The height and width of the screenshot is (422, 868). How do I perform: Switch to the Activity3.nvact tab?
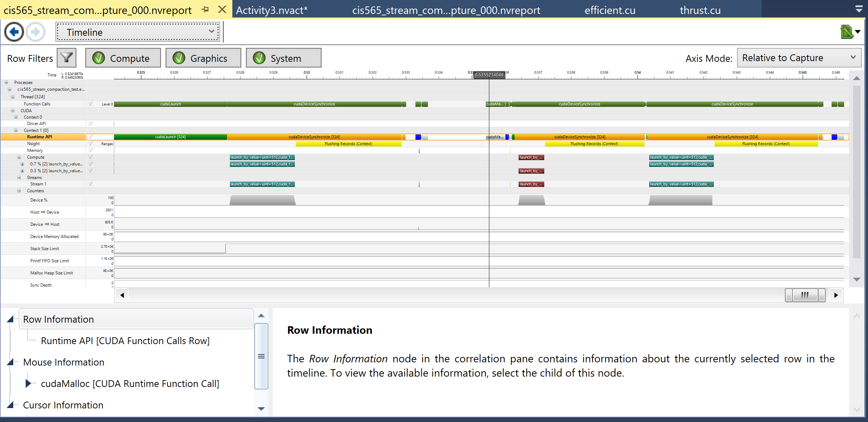[x=271, y=10]
